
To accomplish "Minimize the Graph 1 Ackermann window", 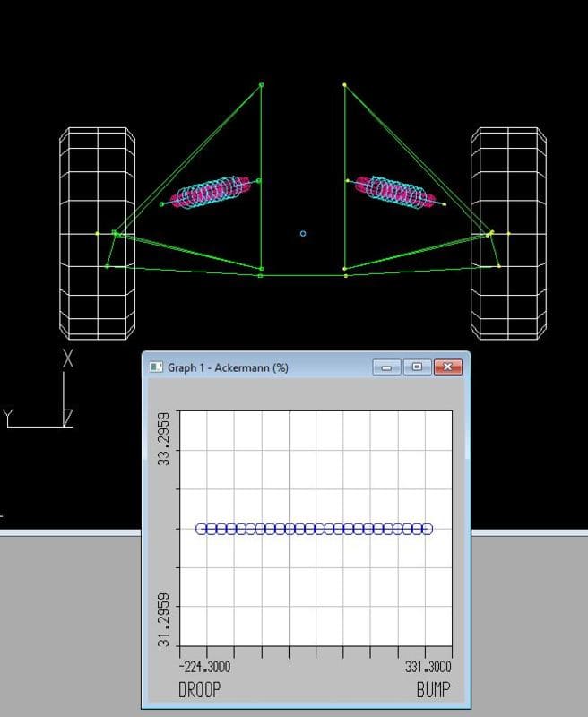I will click(x=387, y=367).
